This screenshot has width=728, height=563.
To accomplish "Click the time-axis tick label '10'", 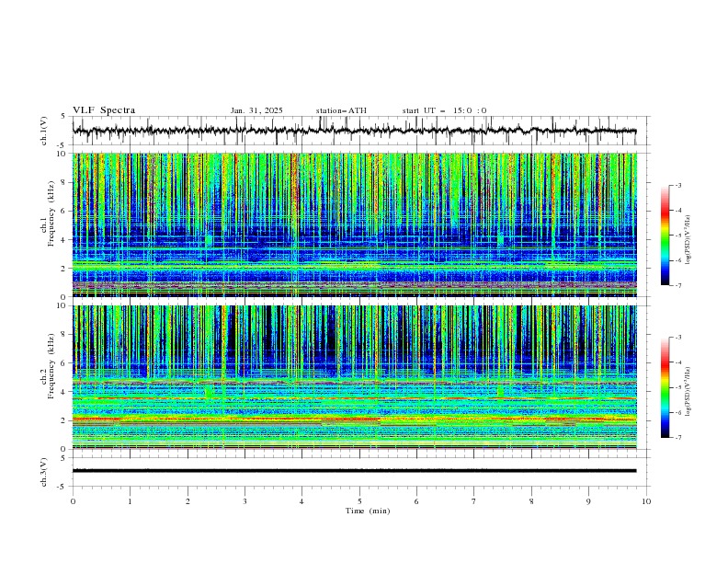I will tap(646, 501).
